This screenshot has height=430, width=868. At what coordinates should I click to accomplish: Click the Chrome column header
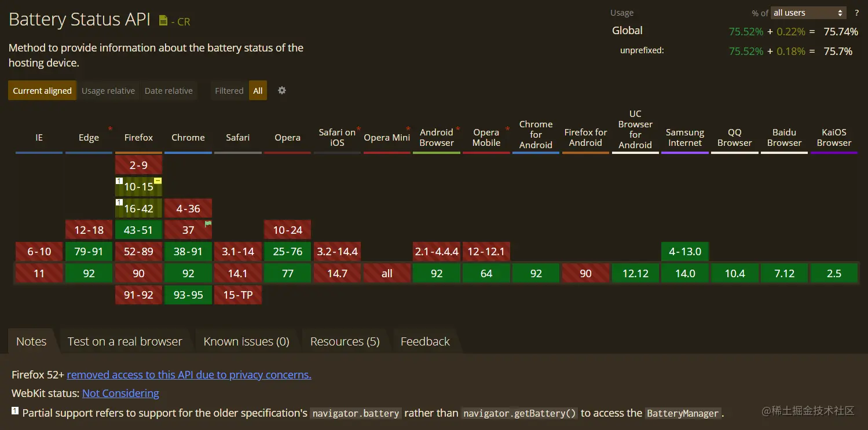[x=188, y=137]
